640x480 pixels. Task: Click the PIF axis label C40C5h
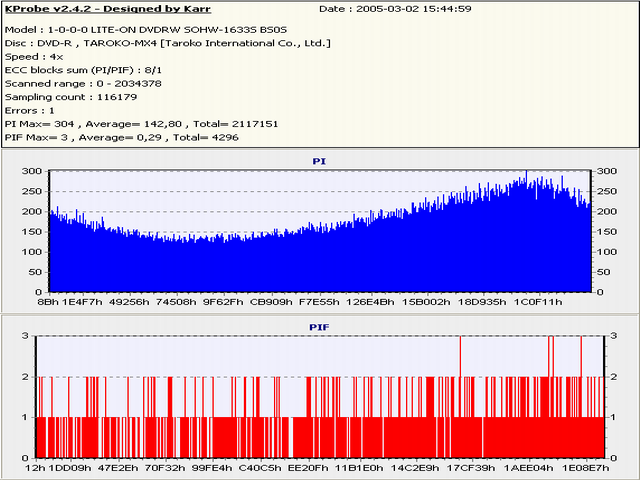pos(260,468)
